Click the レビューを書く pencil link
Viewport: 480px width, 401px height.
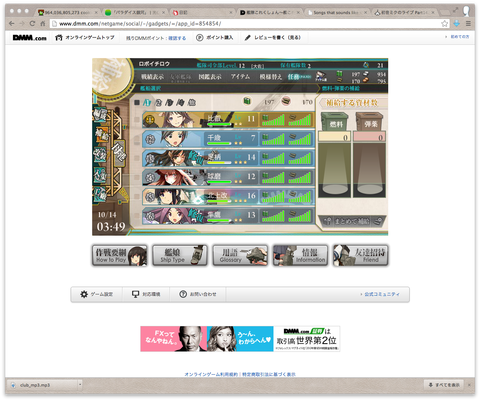point(272,38)
